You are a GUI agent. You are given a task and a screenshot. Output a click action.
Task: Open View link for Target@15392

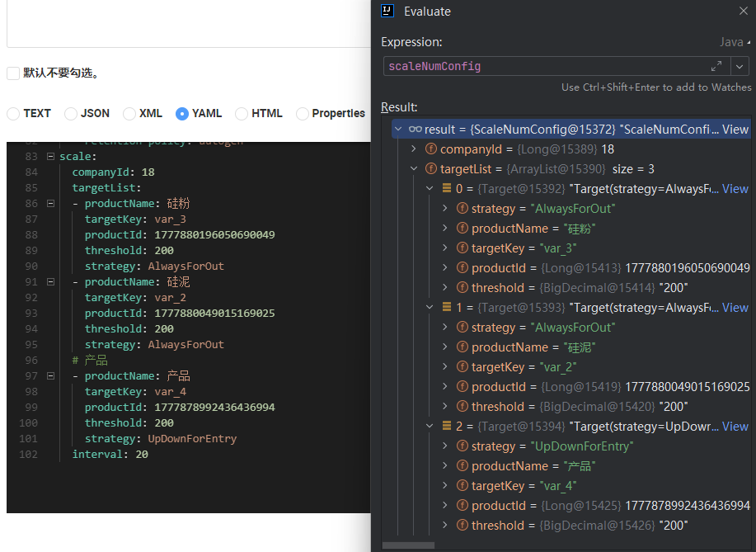(x=735, y=189)
